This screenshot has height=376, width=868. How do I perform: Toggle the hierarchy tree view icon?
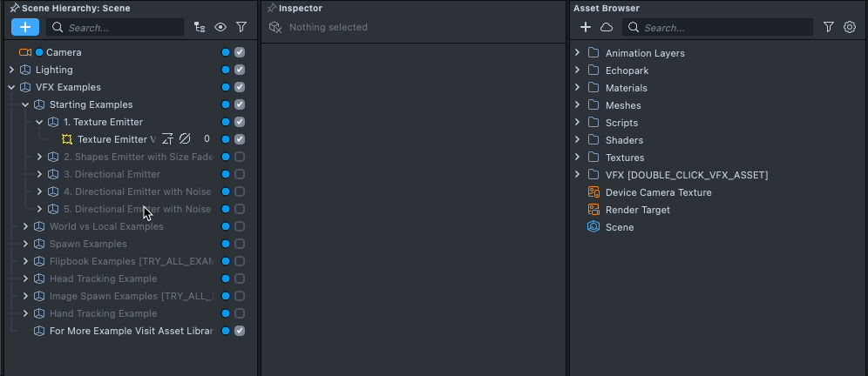(200, 27)
